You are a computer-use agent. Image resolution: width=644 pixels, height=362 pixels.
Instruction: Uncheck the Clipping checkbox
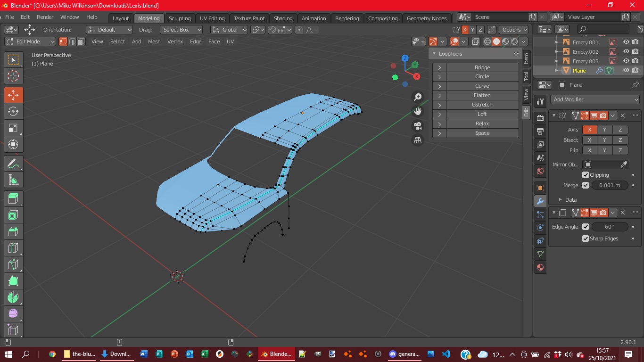point(586,175)
